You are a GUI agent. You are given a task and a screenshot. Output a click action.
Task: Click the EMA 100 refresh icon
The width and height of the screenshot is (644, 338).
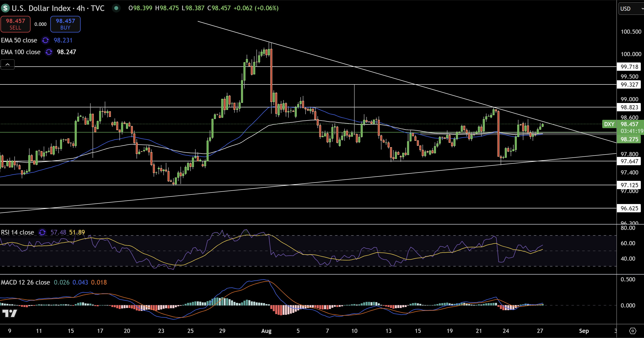(x=49, y=52)
